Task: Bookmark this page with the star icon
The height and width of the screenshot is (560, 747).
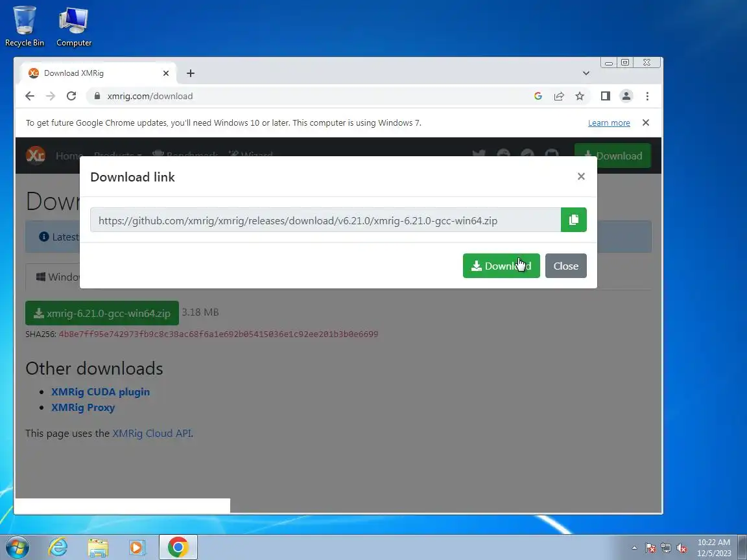Action: point(579,96)
